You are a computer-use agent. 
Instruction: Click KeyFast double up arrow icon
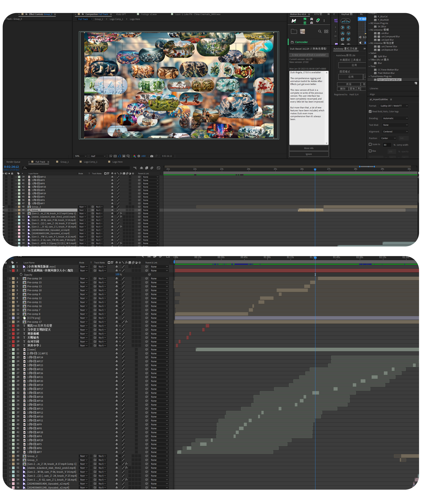point(343,33)
